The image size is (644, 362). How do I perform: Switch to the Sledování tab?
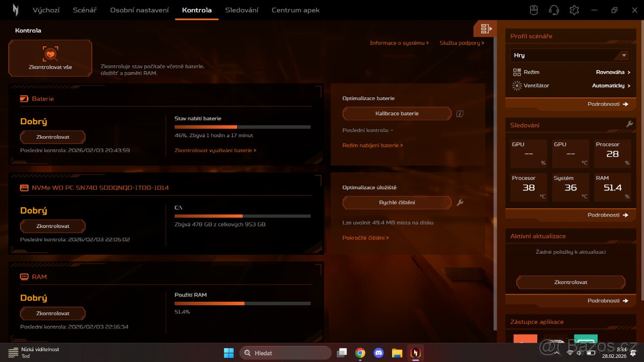point(241,10)
